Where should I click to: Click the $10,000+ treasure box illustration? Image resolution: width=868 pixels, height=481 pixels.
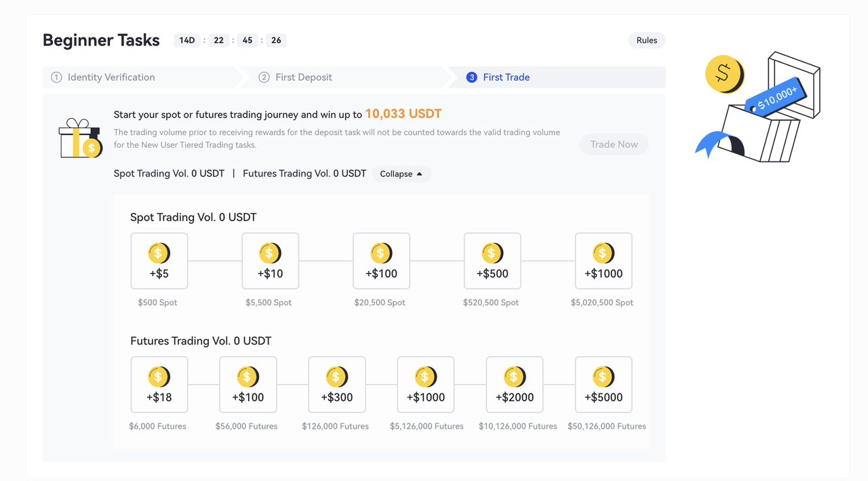click(x=759, y=109)
